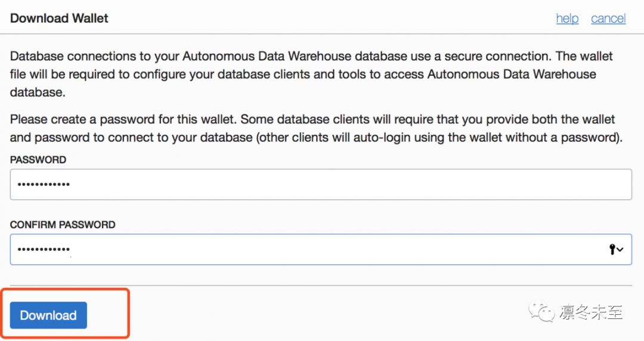Image resolution: width=644 pixels, height=341 pixels.
Task: Click the WeChat logo watermark
Action: pos(543,312)
